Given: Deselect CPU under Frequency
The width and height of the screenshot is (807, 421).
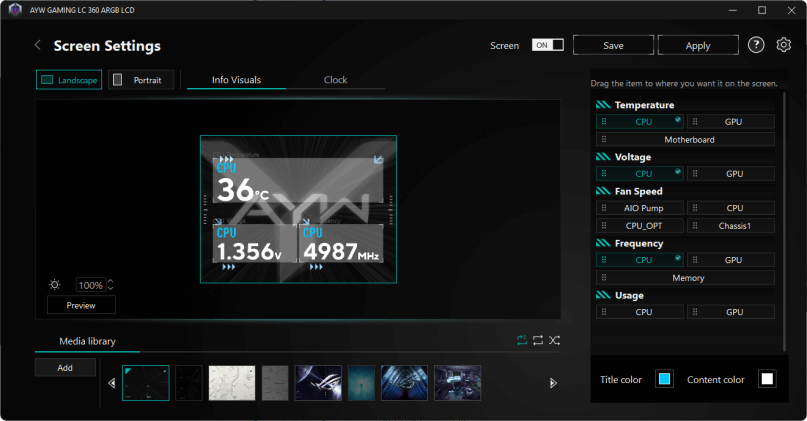Looking at the screenshot, I should click(640, 260).
